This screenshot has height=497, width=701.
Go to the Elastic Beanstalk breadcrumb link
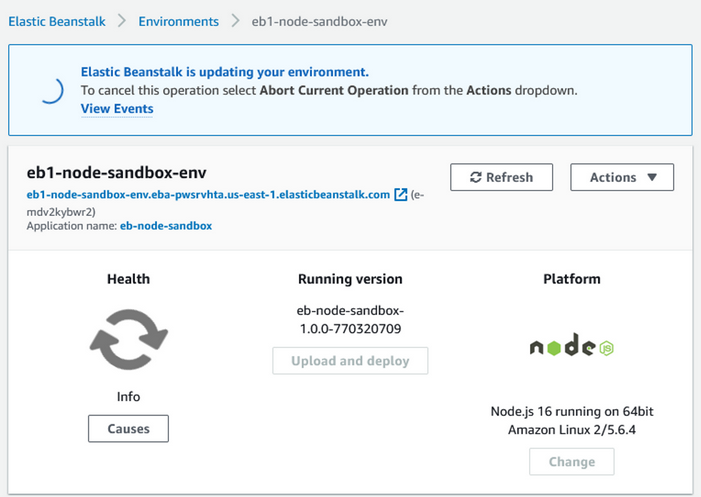pyautogui.click(x=57, y=21)
